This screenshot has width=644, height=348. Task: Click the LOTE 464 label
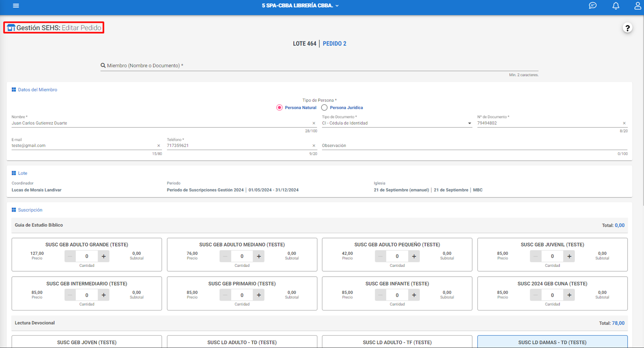pos(305,44)
